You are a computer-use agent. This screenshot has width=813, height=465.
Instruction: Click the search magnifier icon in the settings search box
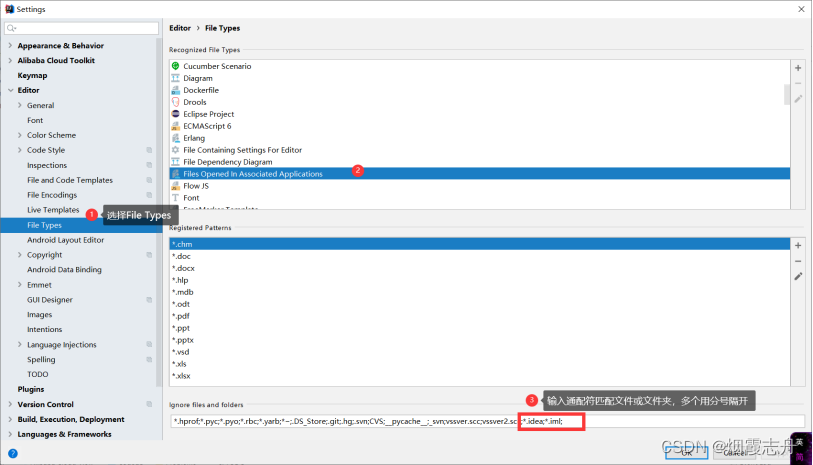click(11, 28)
